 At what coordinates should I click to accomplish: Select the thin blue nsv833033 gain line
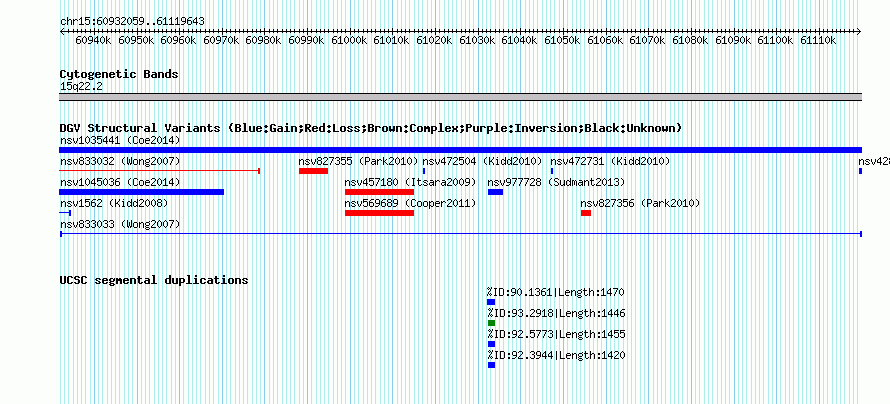coord(461,233)
